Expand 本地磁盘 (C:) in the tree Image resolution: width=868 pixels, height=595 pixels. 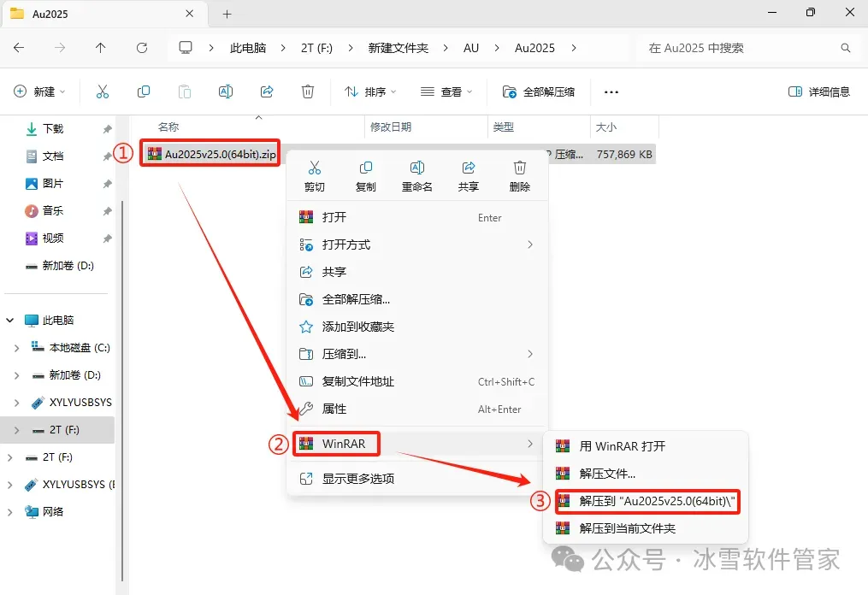(x=16, y=348)
